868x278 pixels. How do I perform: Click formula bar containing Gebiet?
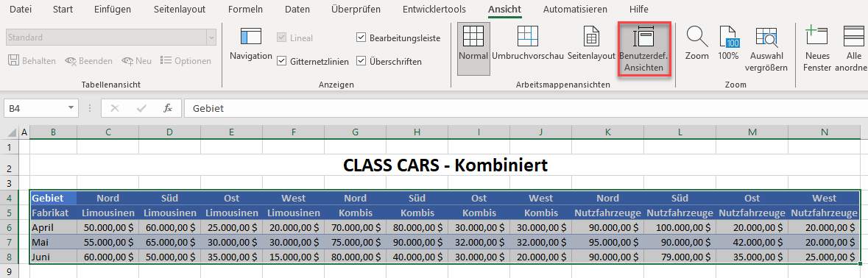pyautogui.click(x=526, y=108)
